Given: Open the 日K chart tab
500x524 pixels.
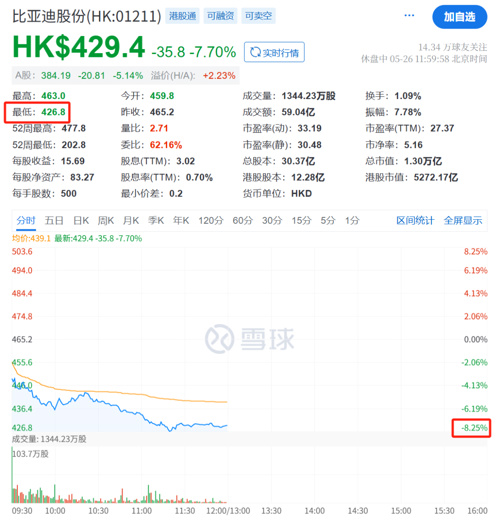Looking at the screenshot, I should click(81, 221).
